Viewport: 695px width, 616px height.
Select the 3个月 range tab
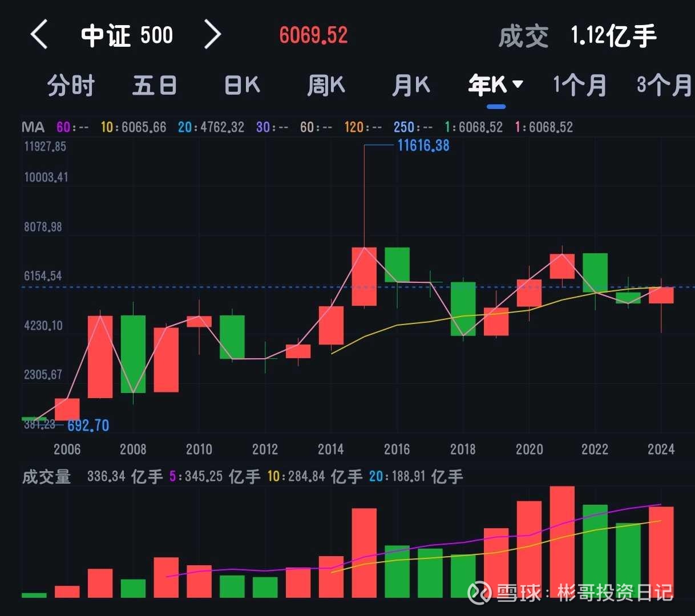click(x=665, y=86)
